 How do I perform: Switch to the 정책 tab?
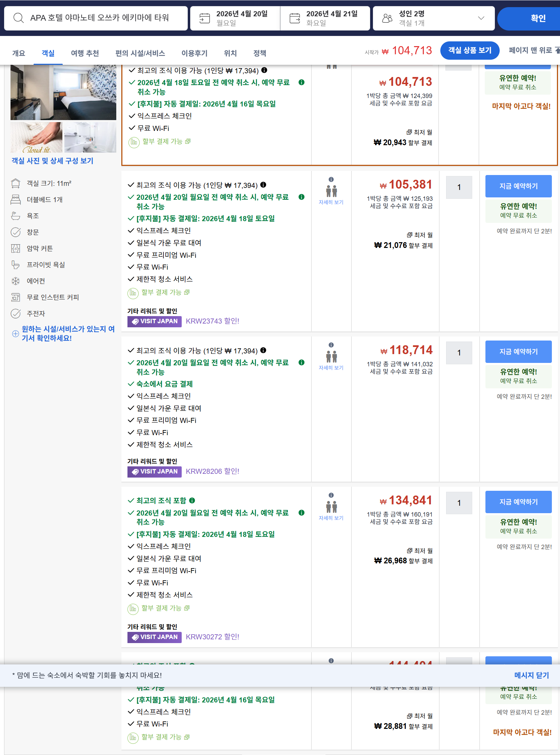260,53
